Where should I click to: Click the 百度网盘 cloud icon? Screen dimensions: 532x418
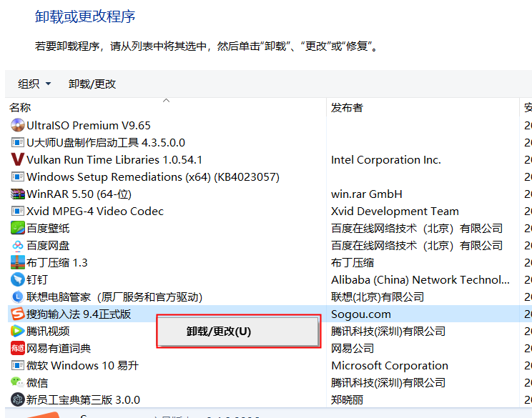(x=18, y=246)
